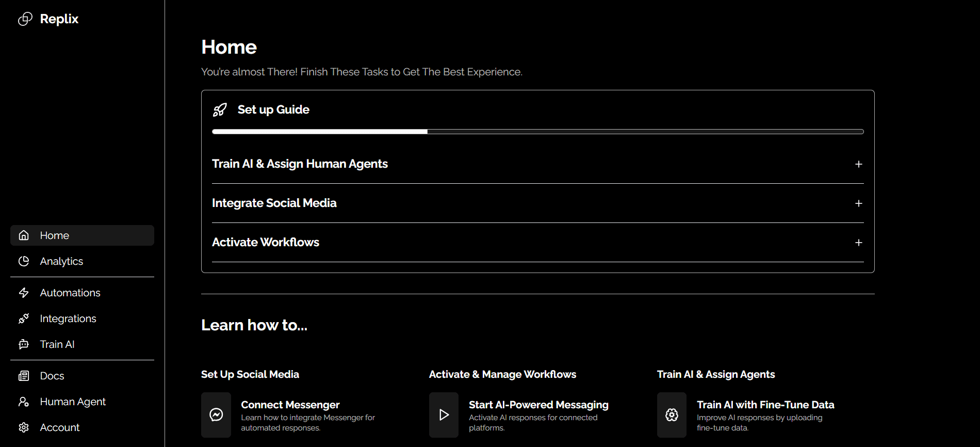Click the Replix logo icon

click(25, 19)
